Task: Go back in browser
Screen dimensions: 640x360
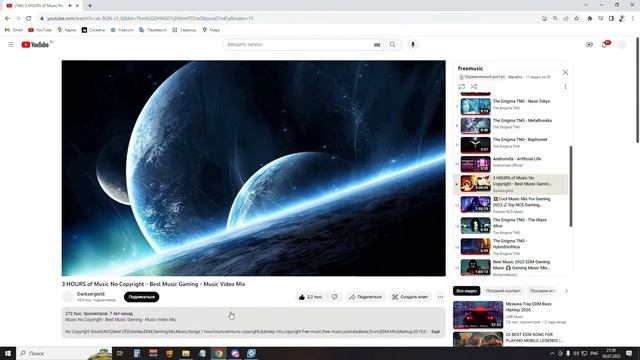Action: 7,18
